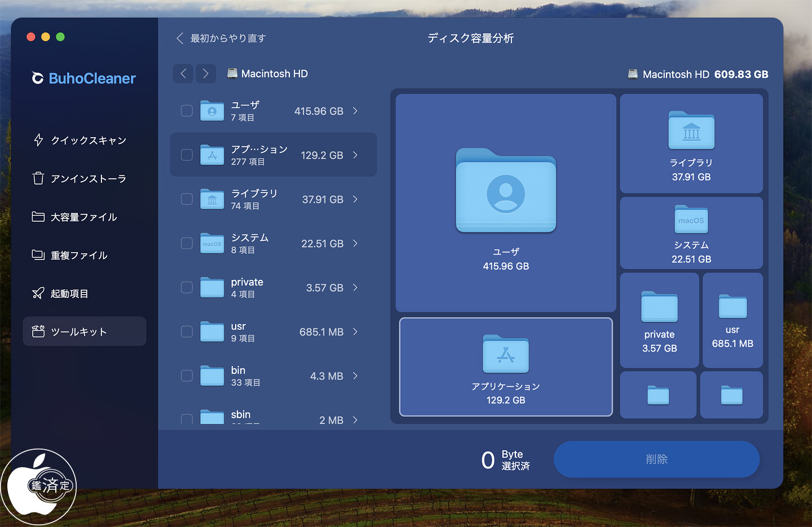Click the Toolkit icon in sidebar
Viewport: 812px width, 527px height.
click(x=38, y=332)
